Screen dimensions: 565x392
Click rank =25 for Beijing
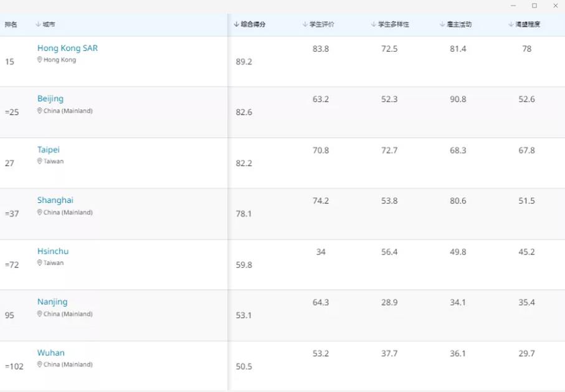[12, 112]
